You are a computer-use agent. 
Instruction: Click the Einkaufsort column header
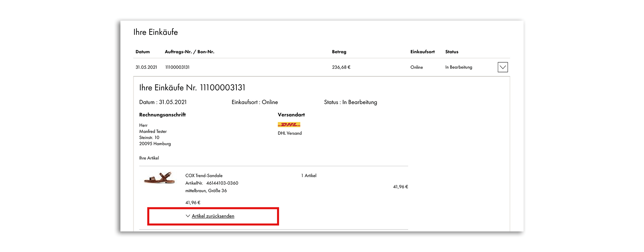tap(422, 52)
